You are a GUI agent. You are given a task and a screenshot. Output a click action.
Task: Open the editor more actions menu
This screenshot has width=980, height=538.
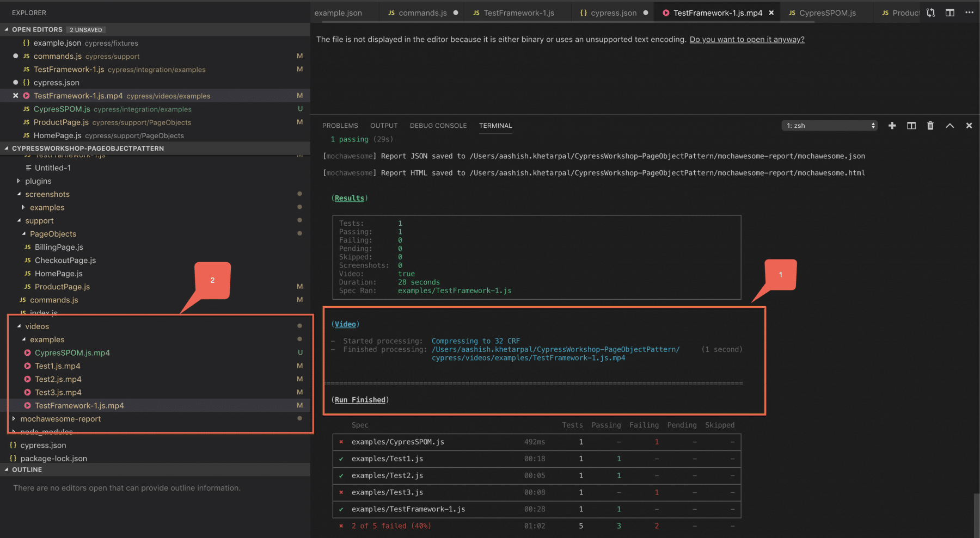tap(969, 13)
